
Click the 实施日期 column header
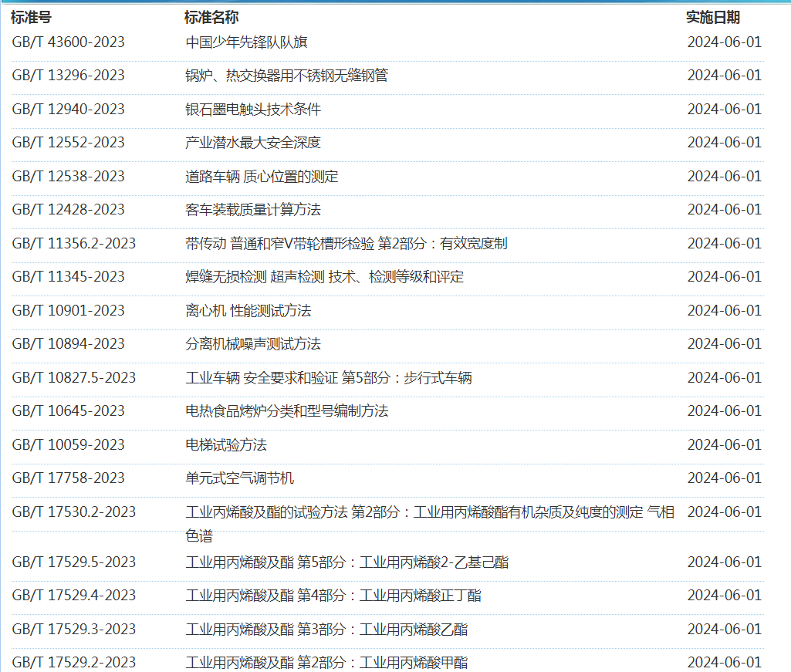(712, 18)
